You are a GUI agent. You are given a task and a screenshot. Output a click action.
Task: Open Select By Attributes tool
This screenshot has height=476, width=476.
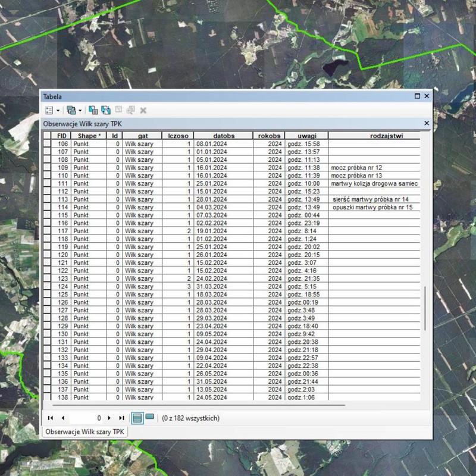pyautogui.click(x=93, y=110)
